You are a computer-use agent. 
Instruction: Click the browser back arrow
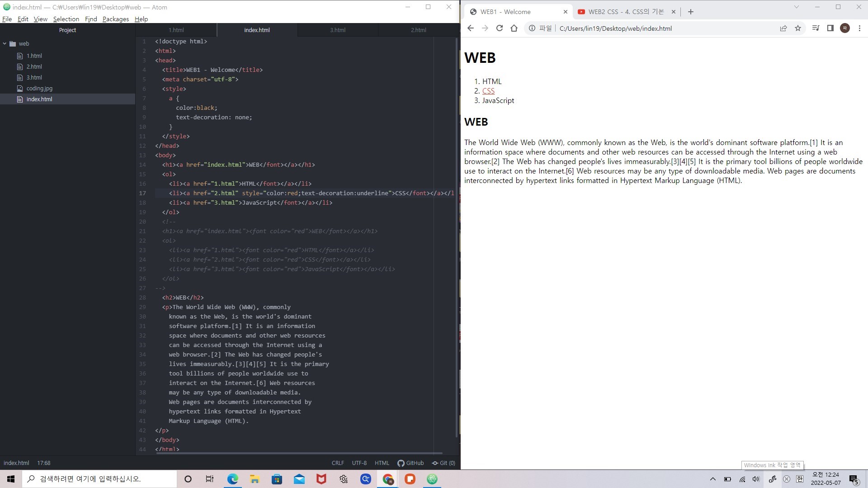point(470,28)
